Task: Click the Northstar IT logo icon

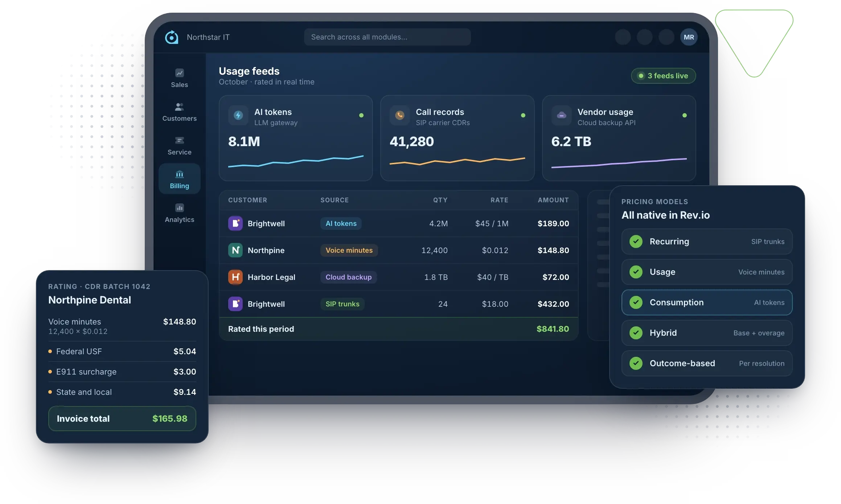Action: click(x=172, y=37)
